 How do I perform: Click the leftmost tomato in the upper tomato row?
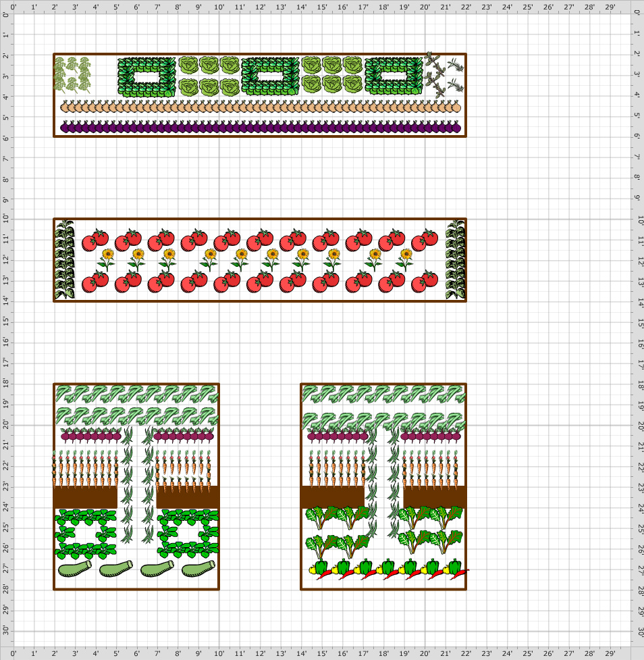(95, 240)
